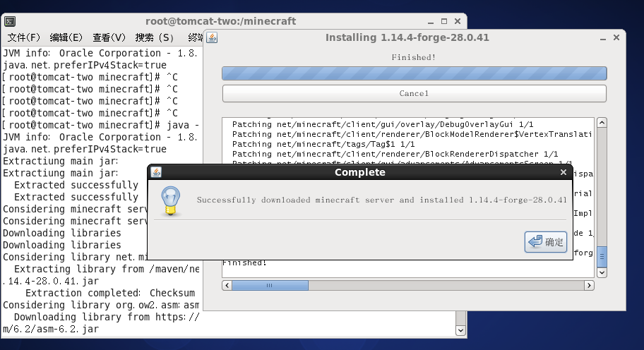Click the lightbulb information icon

pyautogui.click(x=170, y=201)
